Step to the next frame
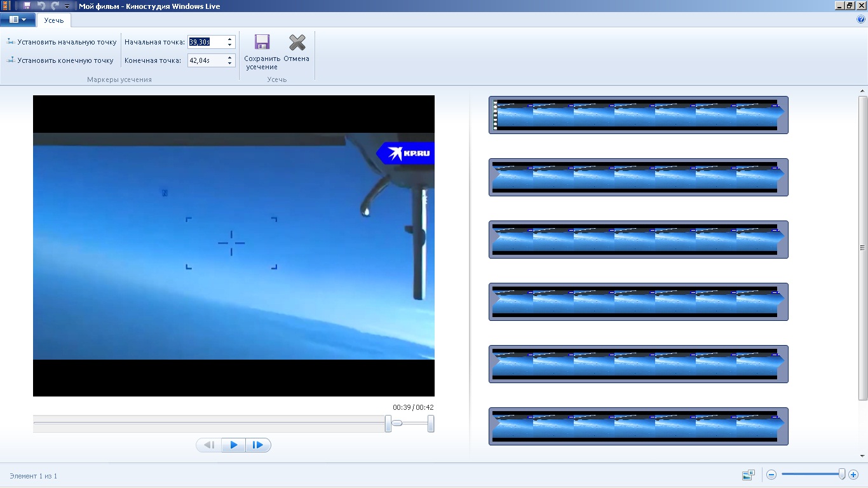 258,445
